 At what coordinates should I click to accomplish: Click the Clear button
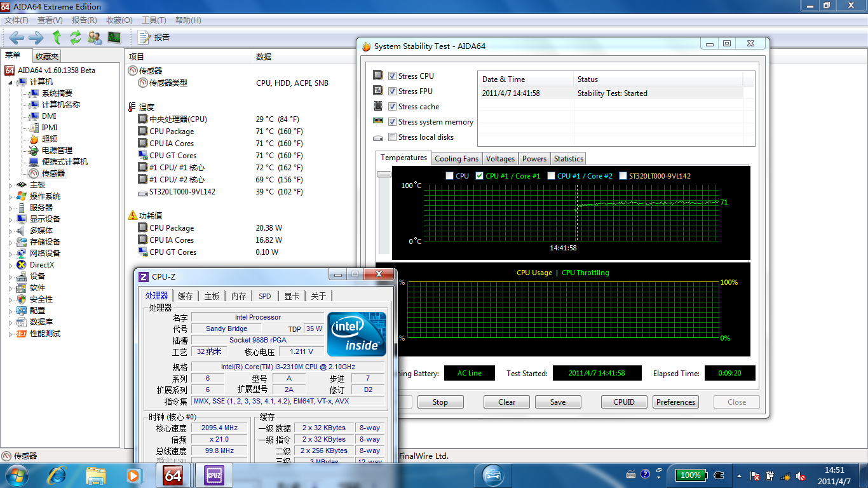pyautogui.click(x=506, y=402)
